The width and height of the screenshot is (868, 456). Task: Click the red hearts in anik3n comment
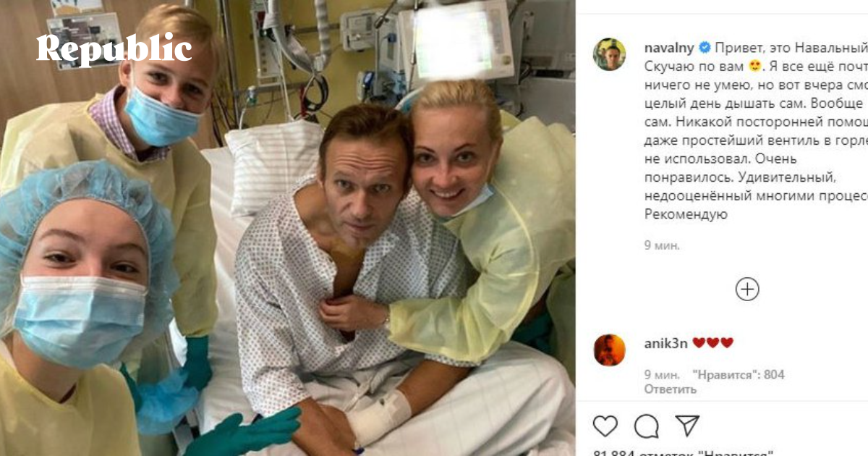[x=712, y=343]
